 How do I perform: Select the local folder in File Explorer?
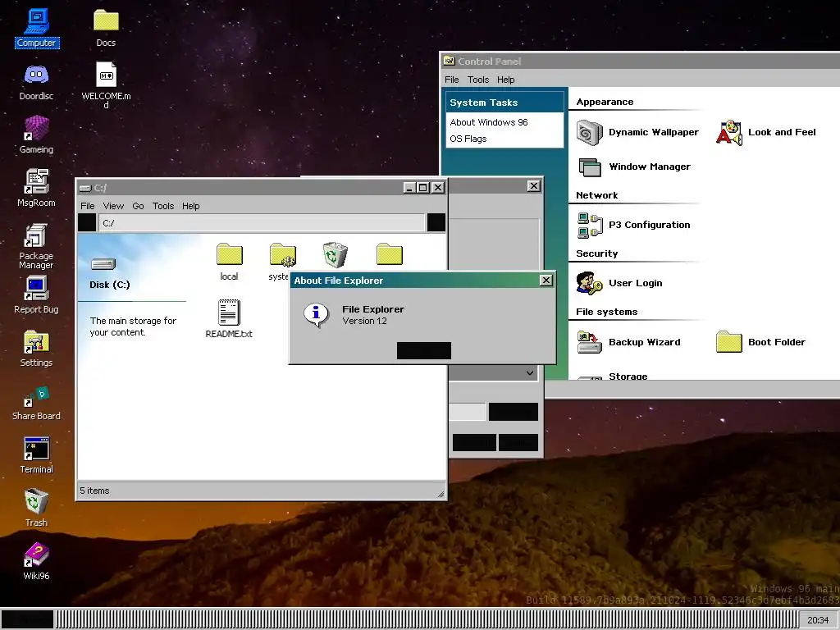230,262
